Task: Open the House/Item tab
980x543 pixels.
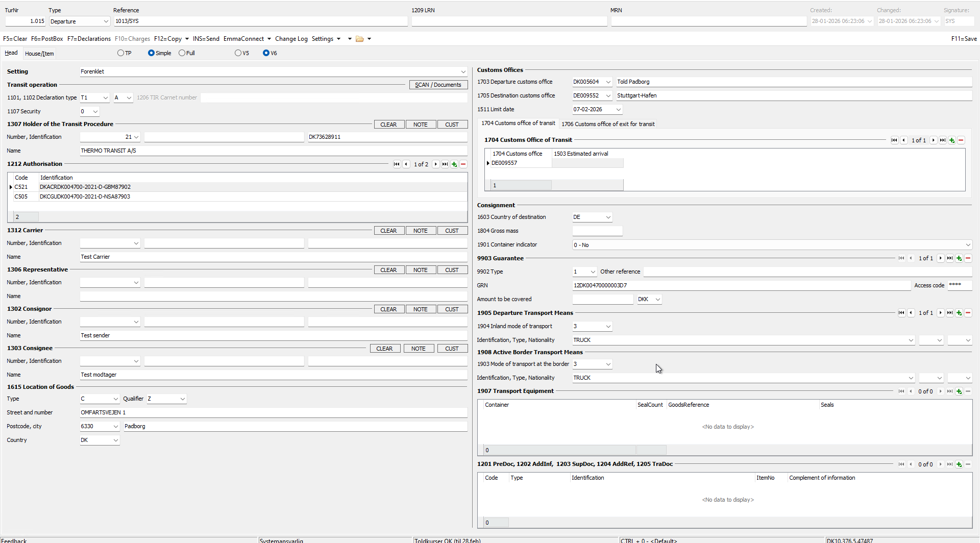Action: point(39,54)
